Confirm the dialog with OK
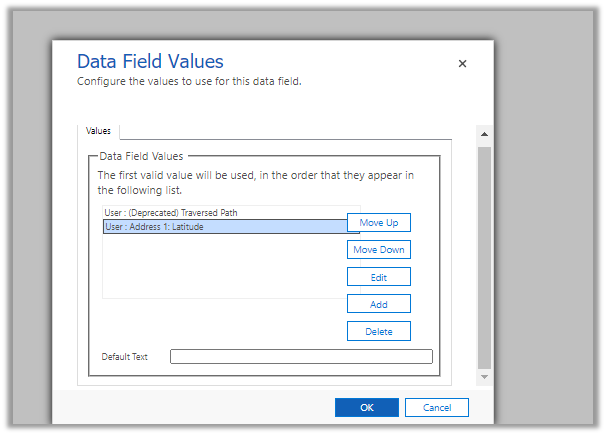Viewport: 606px width, 435px height. tap(366, 408)
